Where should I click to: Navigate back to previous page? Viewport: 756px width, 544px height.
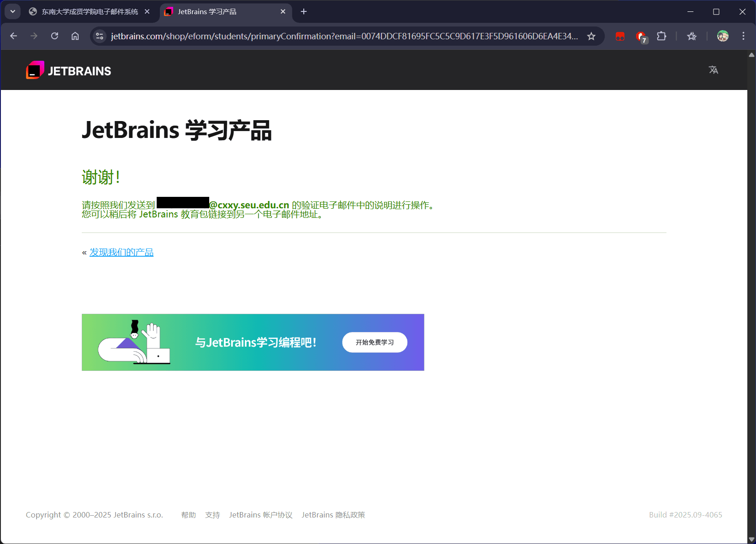[14, 36]
